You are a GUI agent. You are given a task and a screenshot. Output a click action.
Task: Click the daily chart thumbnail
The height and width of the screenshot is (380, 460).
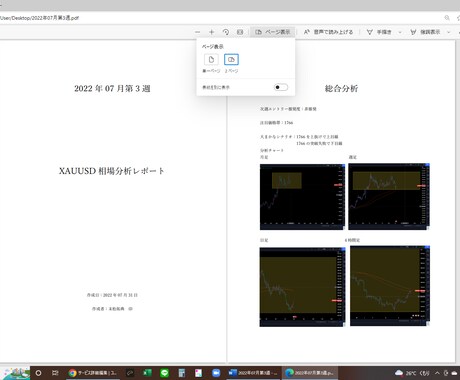pyautogui.click(x=302, y=287)
